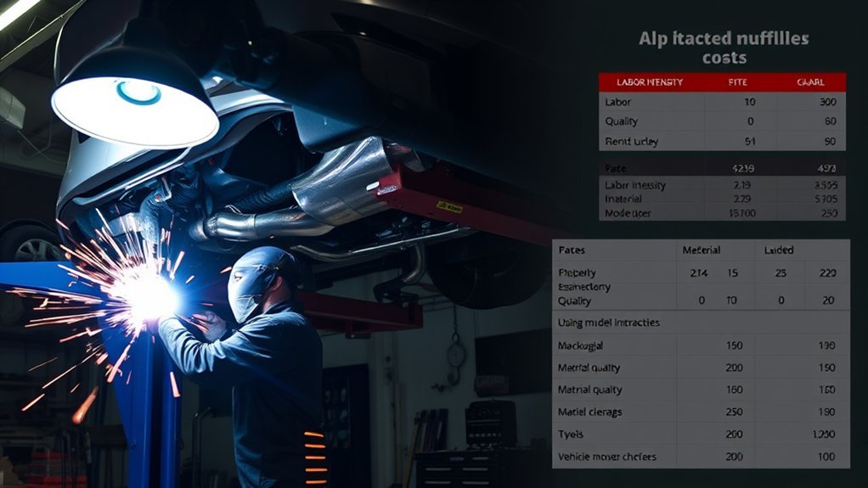The image size is (868, 488).
Task: Select value 20 in lower table Quality row
Action: (828, 300)
